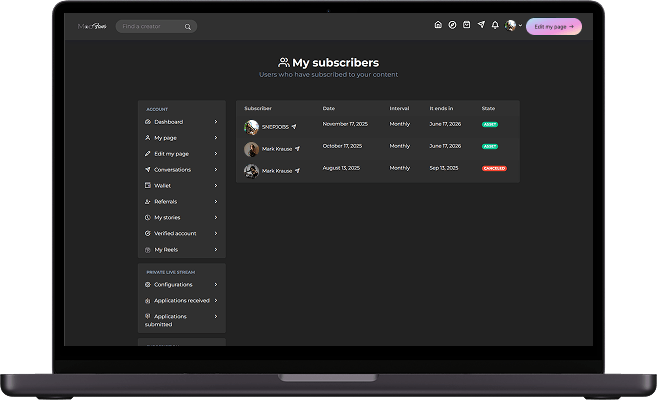Expand the Applications submitted chevron
Viewport: 657px width, 401px height.
click(x=216, y=316)
